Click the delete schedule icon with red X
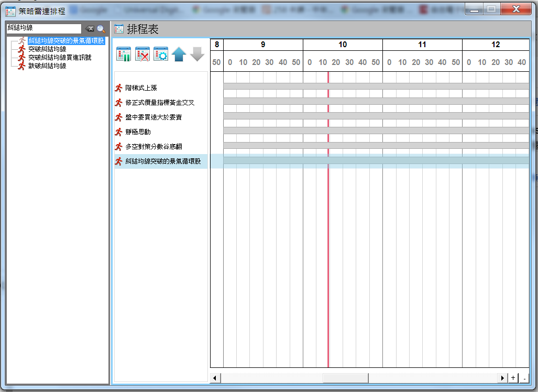The width and height of the screenshot is (538, 392). pyautogui.click(x=142, y=54)
